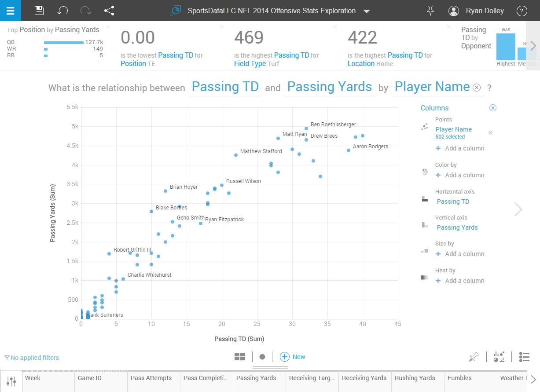Pin this exploration to a pinboard
Viewport: 540px width, 392px height.
(x=430, y=11)
